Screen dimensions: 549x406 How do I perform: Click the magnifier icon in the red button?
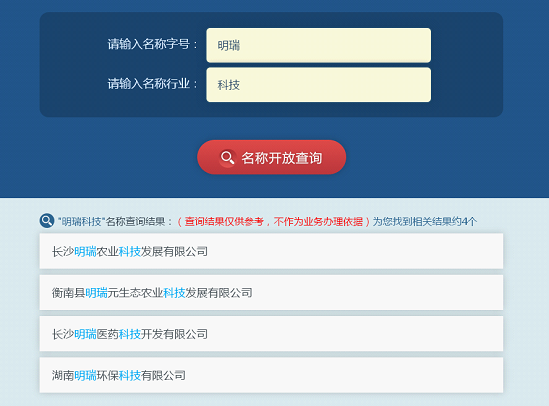[228, 158]
